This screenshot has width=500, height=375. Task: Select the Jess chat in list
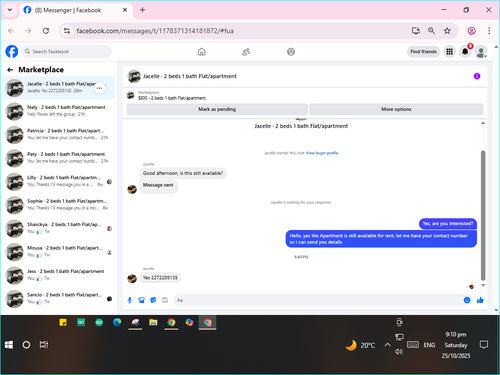59,275
